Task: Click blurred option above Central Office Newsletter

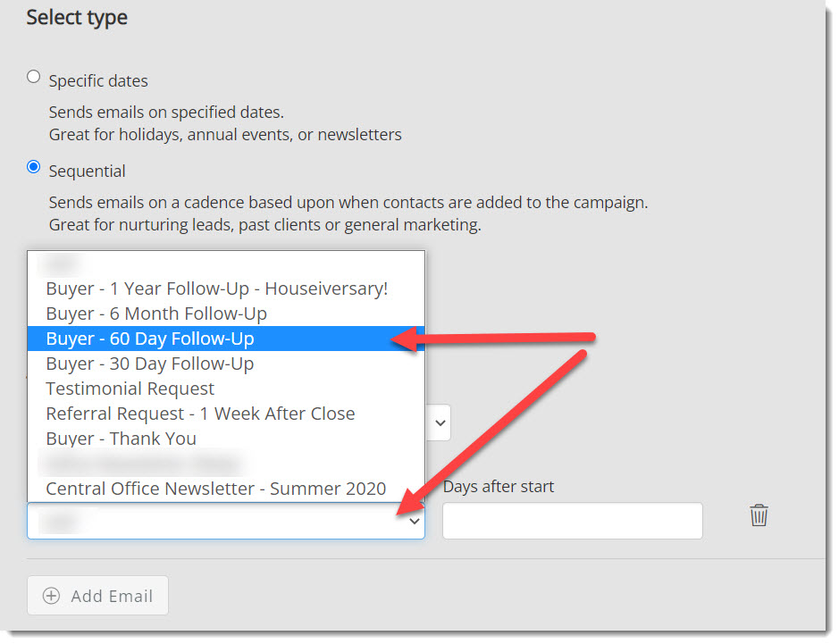Action: (143, 464)
